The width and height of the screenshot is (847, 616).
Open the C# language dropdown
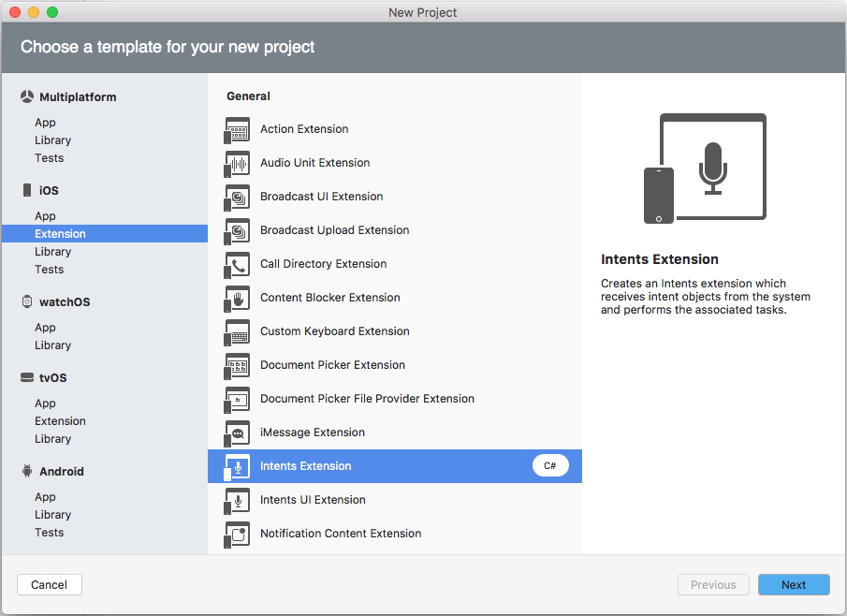coord(550,466)
